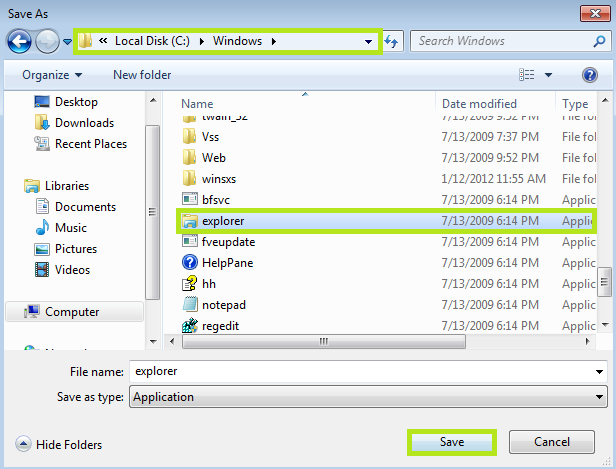Open the Music library

point(70,228)
